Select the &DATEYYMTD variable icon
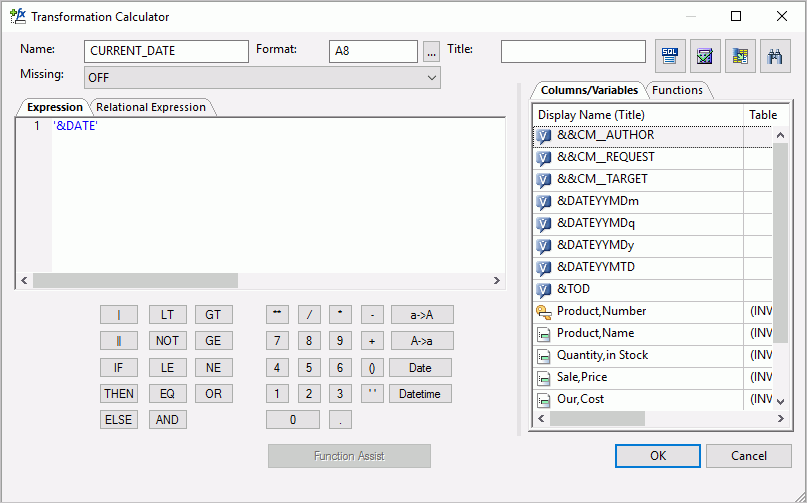The width and height of the screenshot is (807, 503). point(543,268)
